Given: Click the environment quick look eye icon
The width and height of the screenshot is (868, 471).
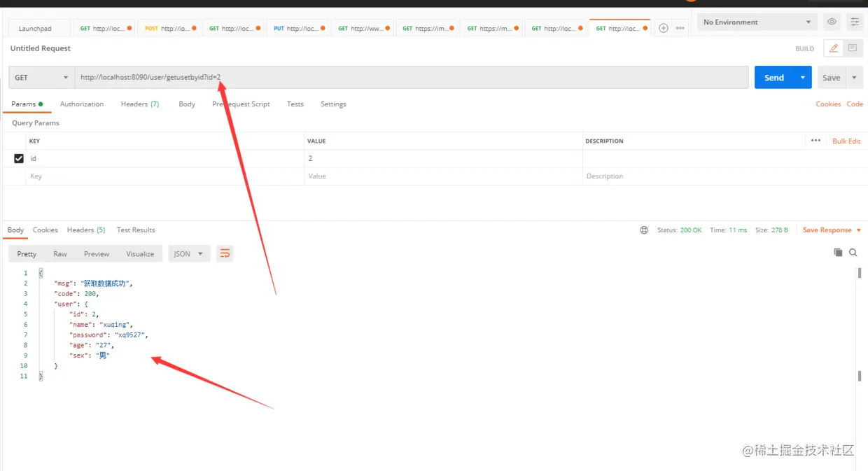Looking at the screenshot, I should pyautogui.click(x=832, y=22).
